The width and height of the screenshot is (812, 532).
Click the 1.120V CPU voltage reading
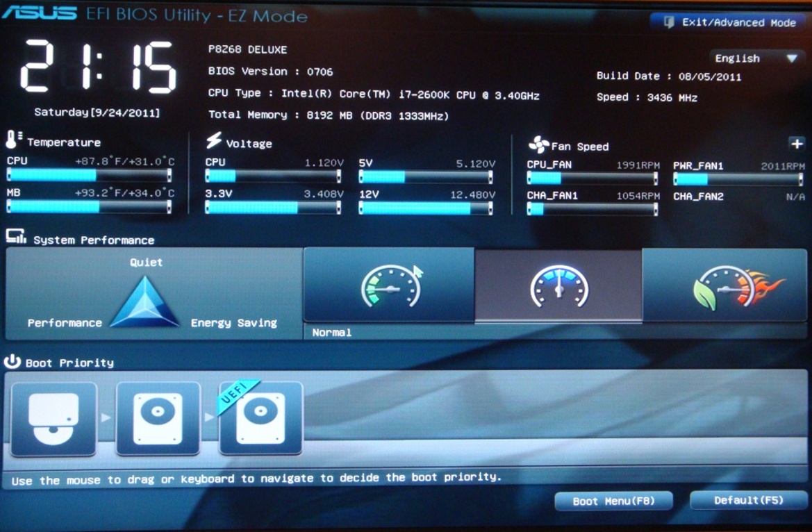click(324, 163)
